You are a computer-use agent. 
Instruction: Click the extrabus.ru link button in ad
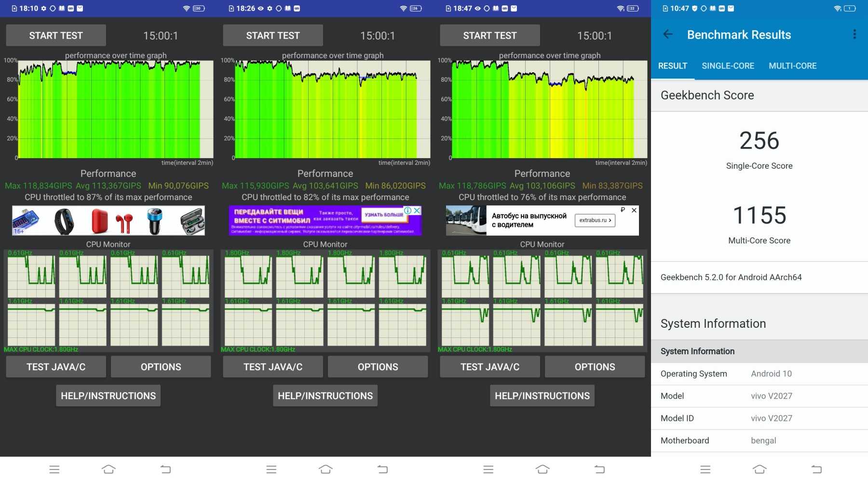[595, 220]
